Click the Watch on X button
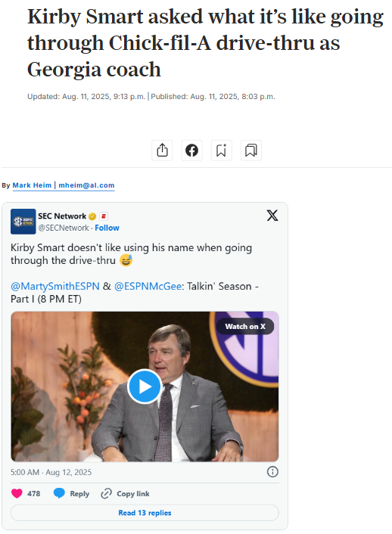This screenshot has height=534, width=392. point(245,326)
